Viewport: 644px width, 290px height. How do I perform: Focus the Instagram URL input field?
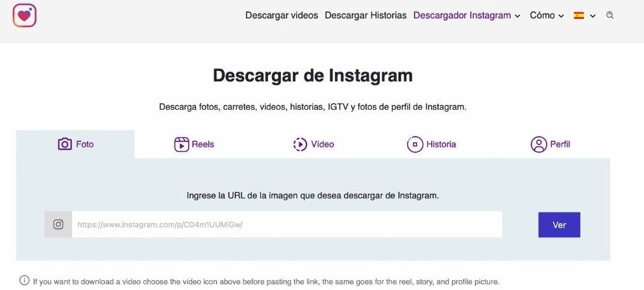click(x=287, y=224)
